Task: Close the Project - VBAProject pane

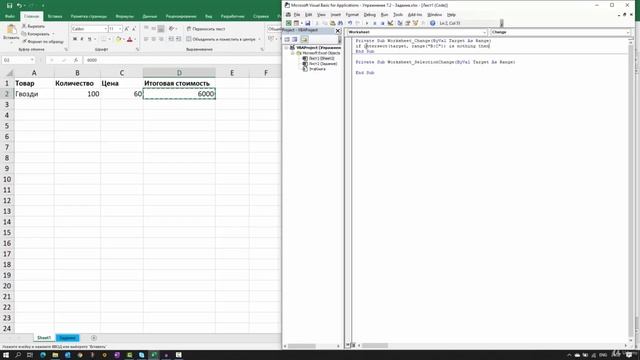Action: [x=338, y=31]
